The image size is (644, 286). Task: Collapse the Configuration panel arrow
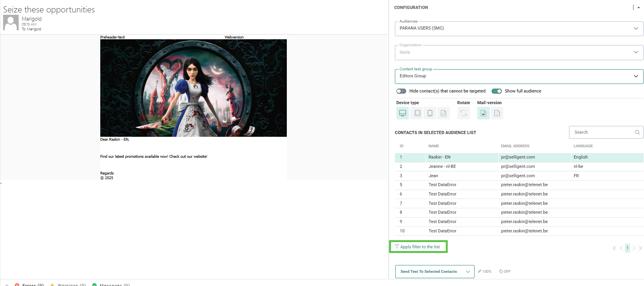(639, 7)
